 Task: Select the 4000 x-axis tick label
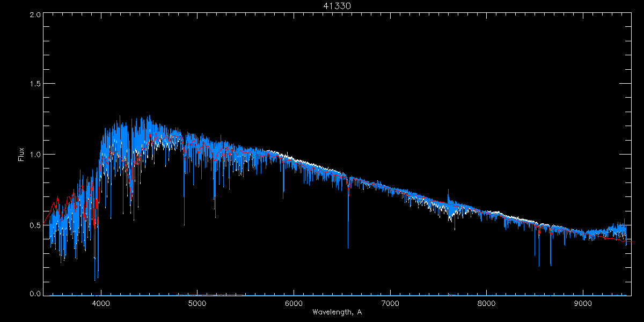(101, 303)
